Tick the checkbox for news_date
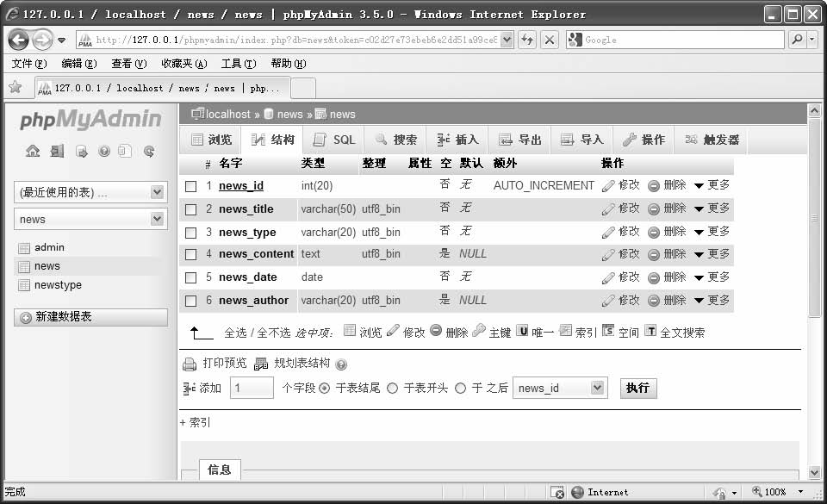This screenshot has height=504, width=827. 191,277
